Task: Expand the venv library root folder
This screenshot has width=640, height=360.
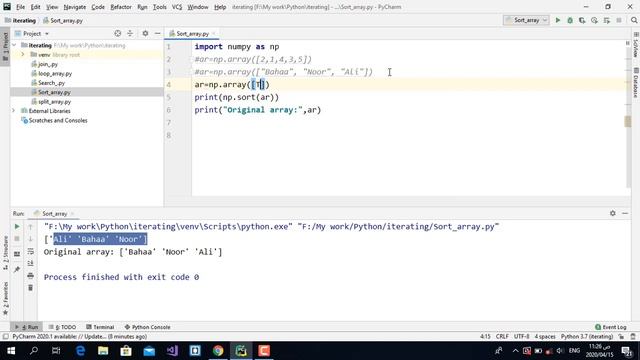Action: 23,55
